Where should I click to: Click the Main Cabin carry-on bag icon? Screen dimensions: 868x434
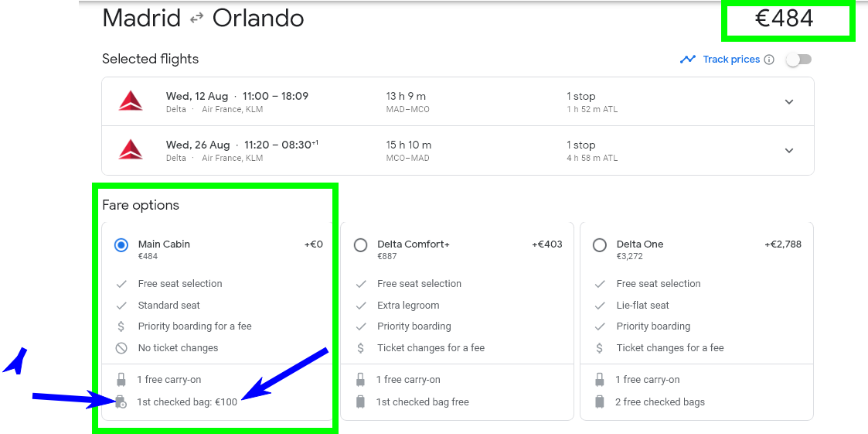pyautogui.click(x=121, y=380)
